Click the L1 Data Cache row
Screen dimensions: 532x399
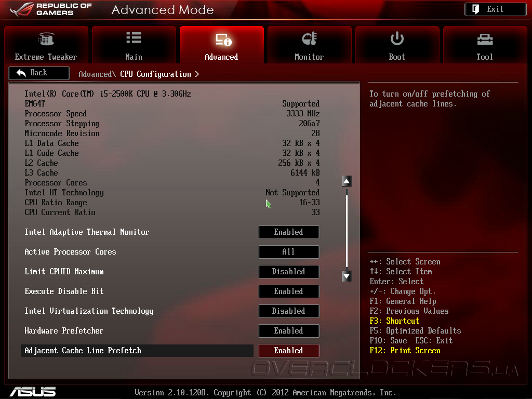172,143
